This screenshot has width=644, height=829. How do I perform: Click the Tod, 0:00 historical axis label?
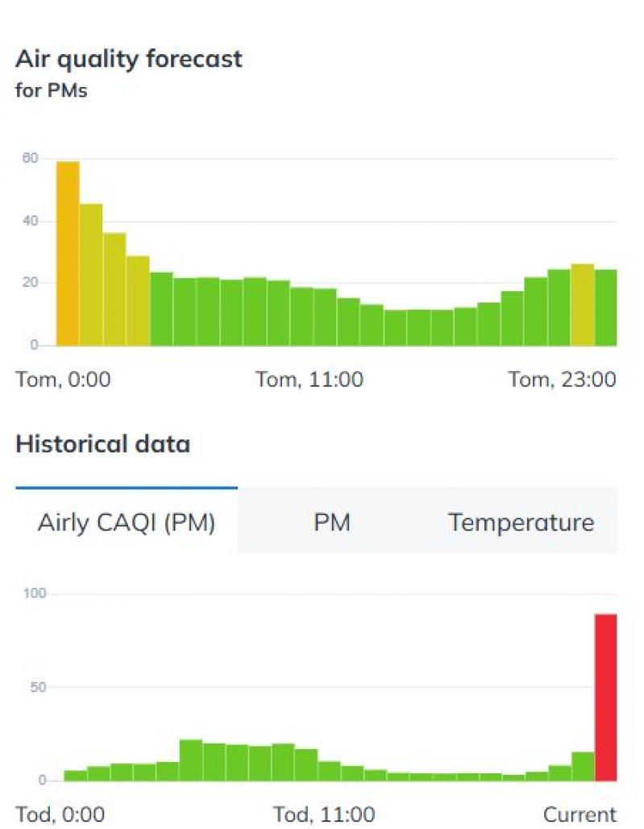(60, 814)
